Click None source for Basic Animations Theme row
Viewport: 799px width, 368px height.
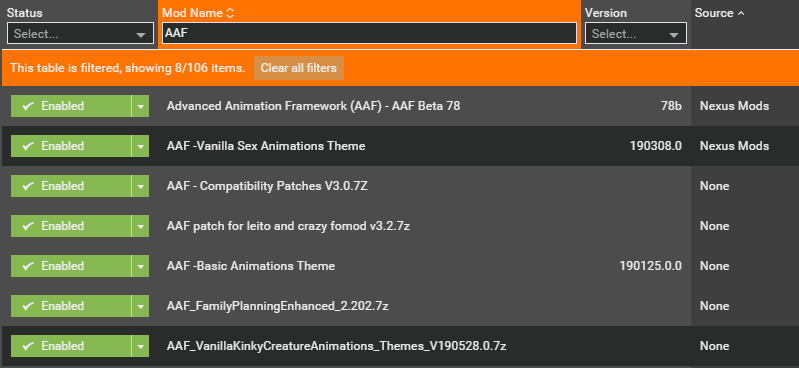coord(714,266)
